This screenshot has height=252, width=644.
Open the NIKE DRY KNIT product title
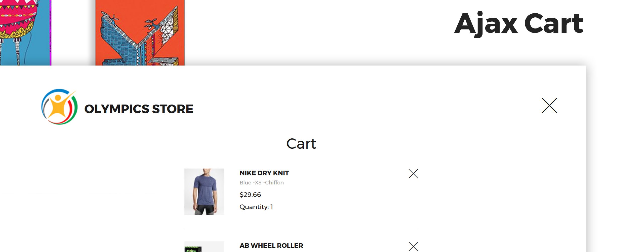(x=264, y=173)
